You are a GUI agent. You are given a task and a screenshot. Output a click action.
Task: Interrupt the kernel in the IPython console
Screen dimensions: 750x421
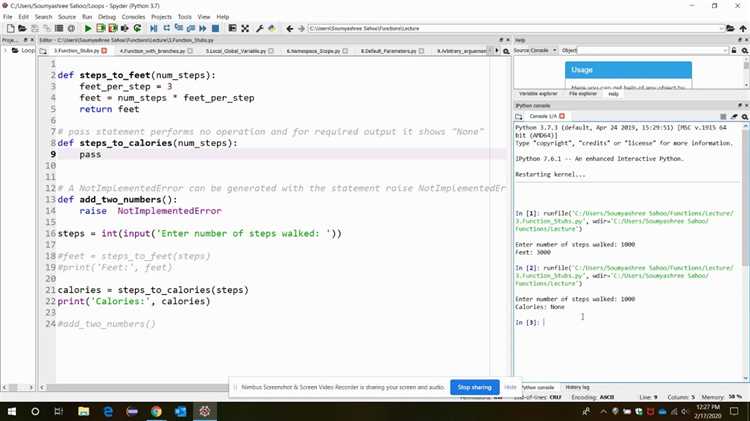point(723,116)
